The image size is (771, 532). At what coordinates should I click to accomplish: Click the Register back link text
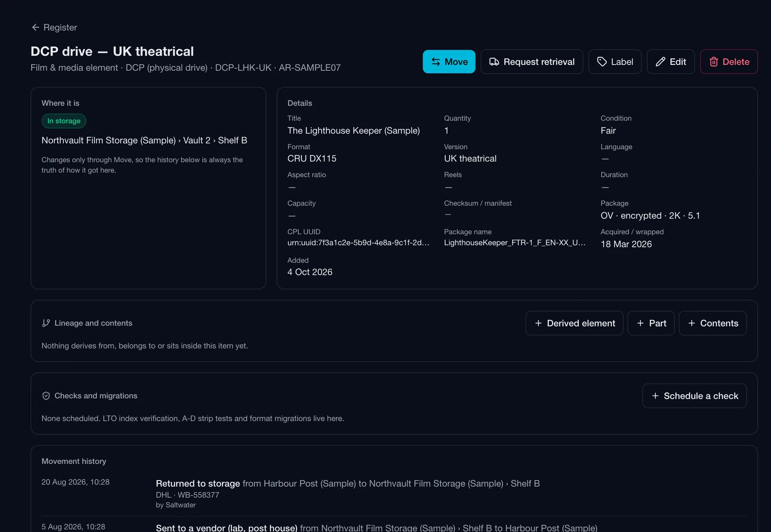[60, 27]
